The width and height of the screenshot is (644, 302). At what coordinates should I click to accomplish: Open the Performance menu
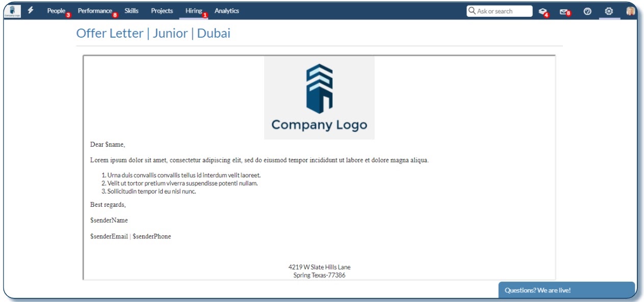pos(94,10)
